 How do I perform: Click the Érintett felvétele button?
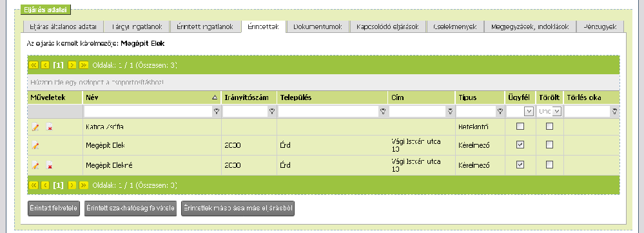coord(54,208)
